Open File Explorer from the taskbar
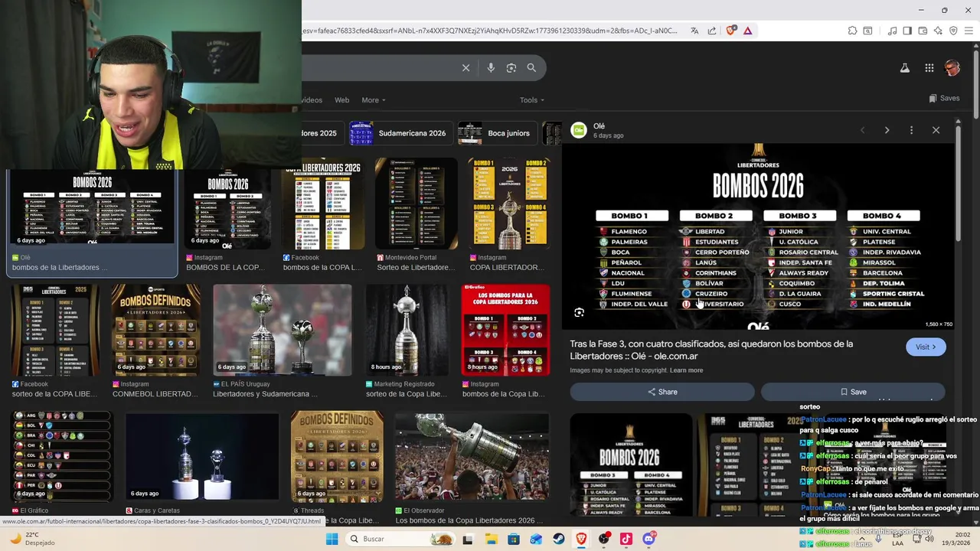Screen dimensions: 980x551 tap(491, 539)
